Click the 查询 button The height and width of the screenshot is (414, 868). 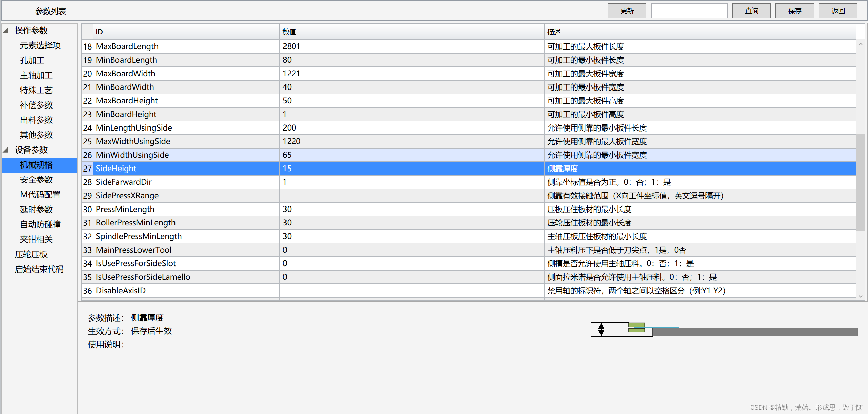(x=751, y=11)
